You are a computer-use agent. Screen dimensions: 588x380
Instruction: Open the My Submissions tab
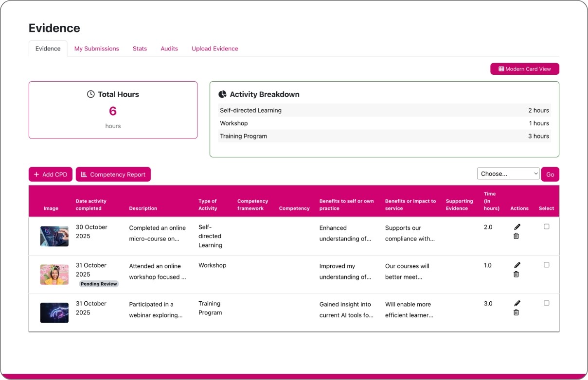[x=96, y=49]
